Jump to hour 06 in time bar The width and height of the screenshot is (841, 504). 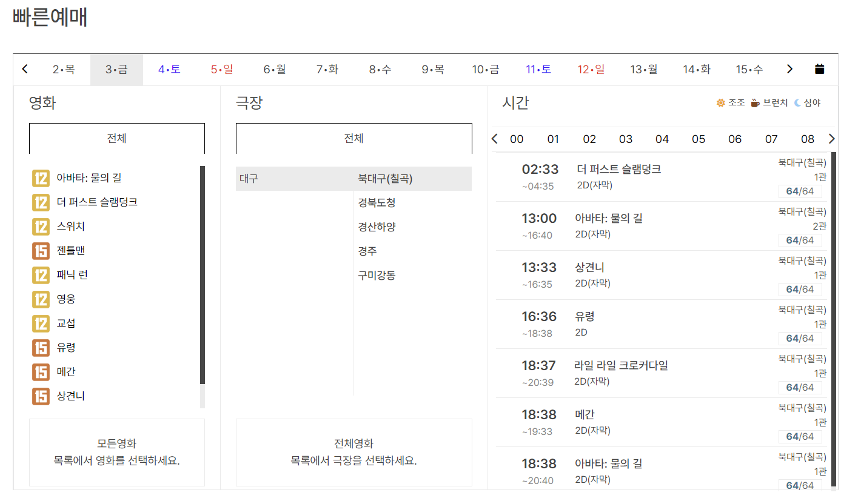(735, 139)
